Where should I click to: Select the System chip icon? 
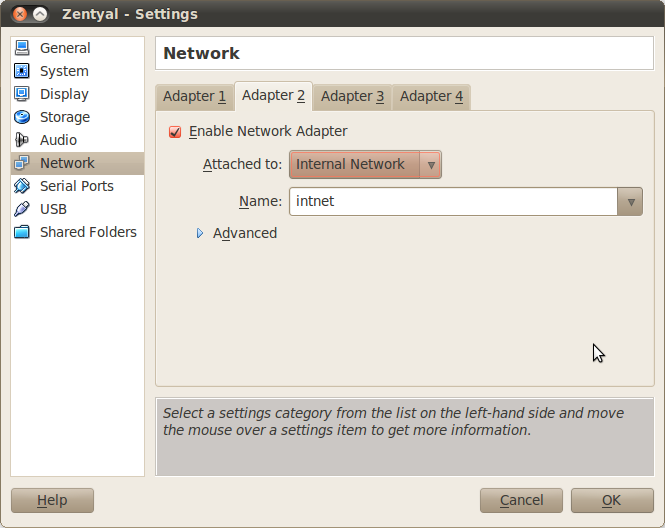[21, 71]
